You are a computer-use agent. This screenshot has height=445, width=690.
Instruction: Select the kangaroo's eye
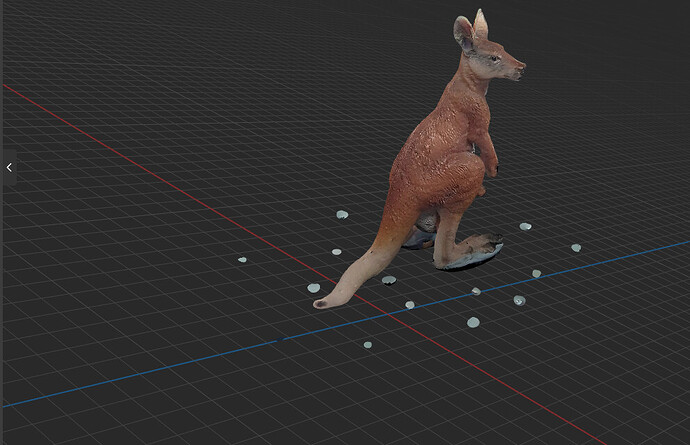click(x=495, y=58)
